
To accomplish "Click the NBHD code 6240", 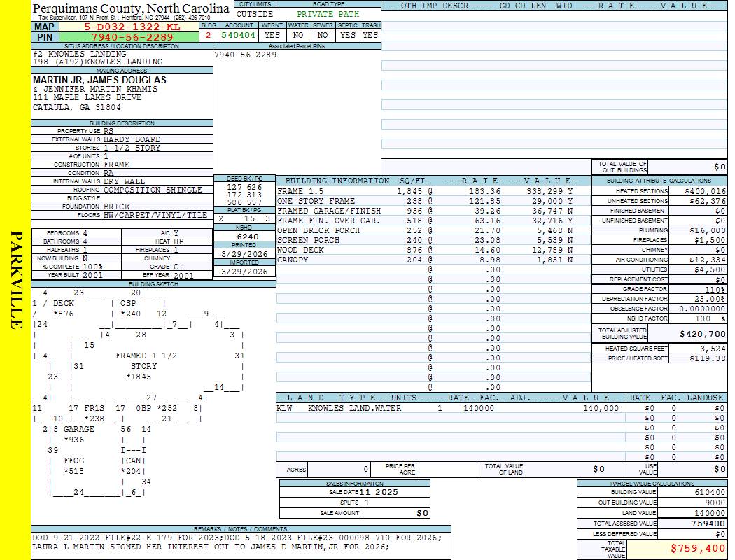I will [244, 237].
